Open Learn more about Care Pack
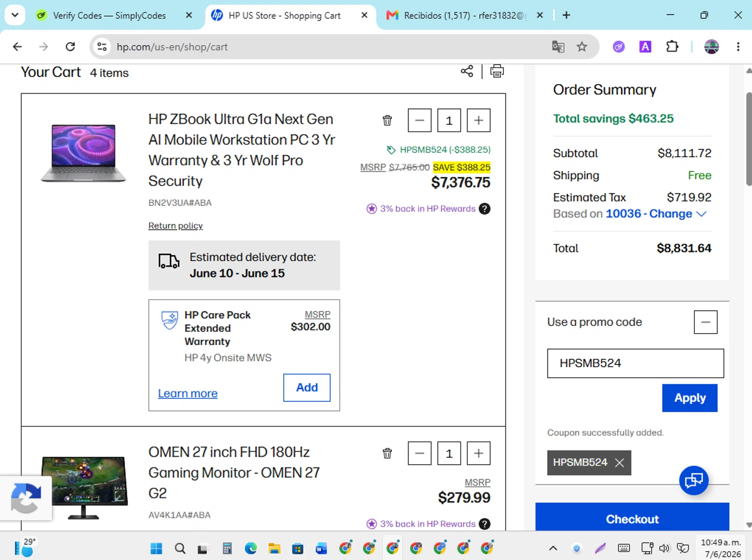Screen dimensions: 752x560 (x=187, y=394)
